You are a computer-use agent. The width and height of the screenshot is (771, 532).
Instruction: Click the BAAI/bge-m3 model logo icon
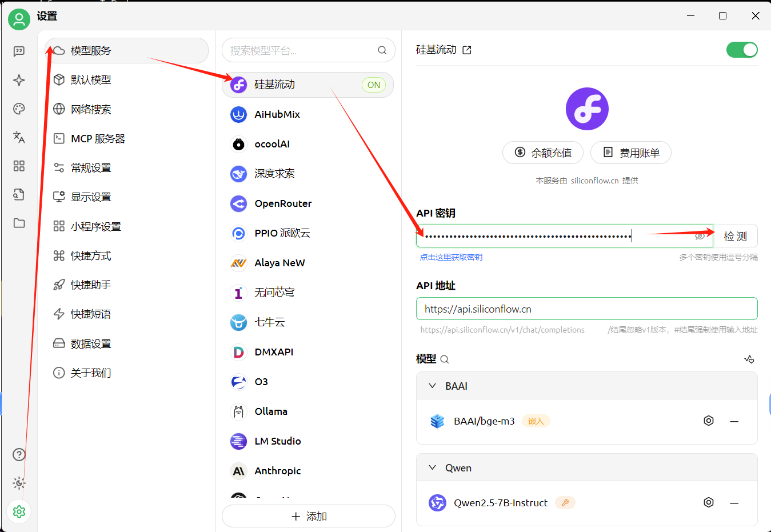pyautogui.click(x=437, y=421)
